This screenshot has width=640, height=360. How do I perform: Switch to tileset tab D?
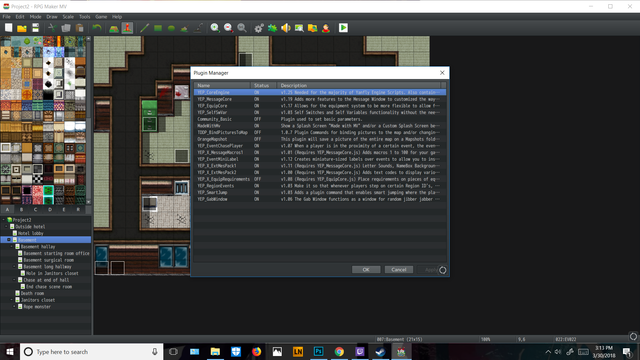[x=50, y=209]
